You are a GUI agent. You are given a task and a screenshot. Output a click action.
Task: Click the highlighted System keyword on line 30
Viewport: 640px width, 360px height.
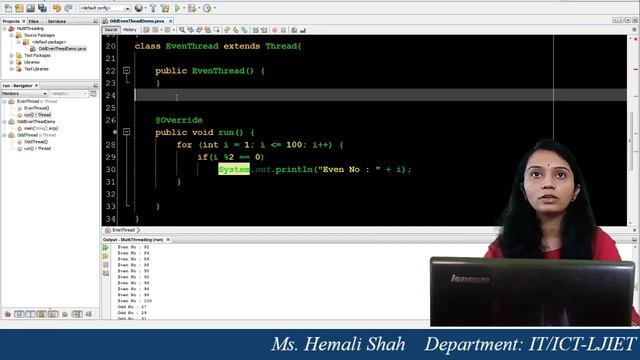tap(234, 169)
